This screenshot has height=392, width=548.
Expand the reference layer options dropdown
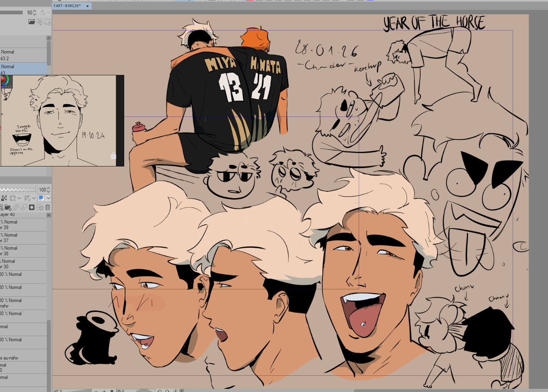pos(19,198)
